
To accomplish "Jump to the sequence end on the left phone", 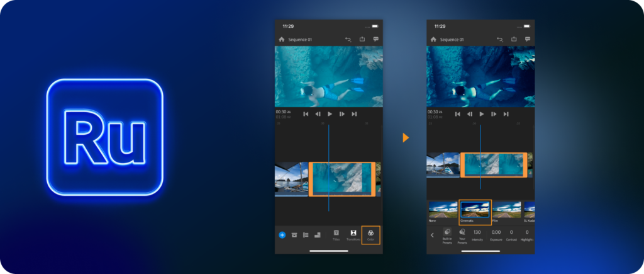I will (354, 114).
